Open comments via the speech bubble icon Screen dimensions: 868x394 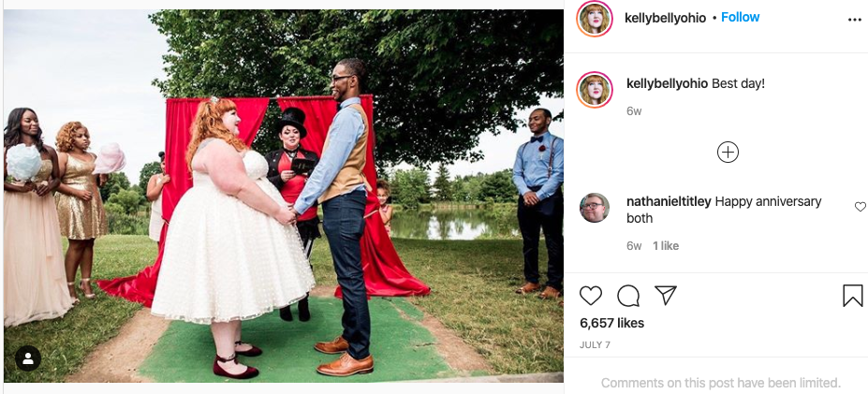pos(628,296)
